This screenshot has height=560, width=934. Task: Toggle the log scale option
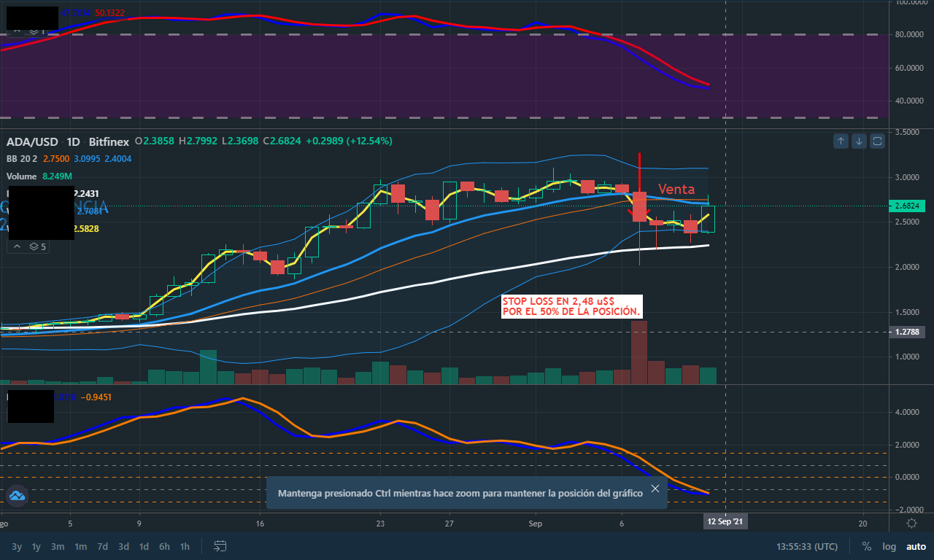click(x=889, y=546)
